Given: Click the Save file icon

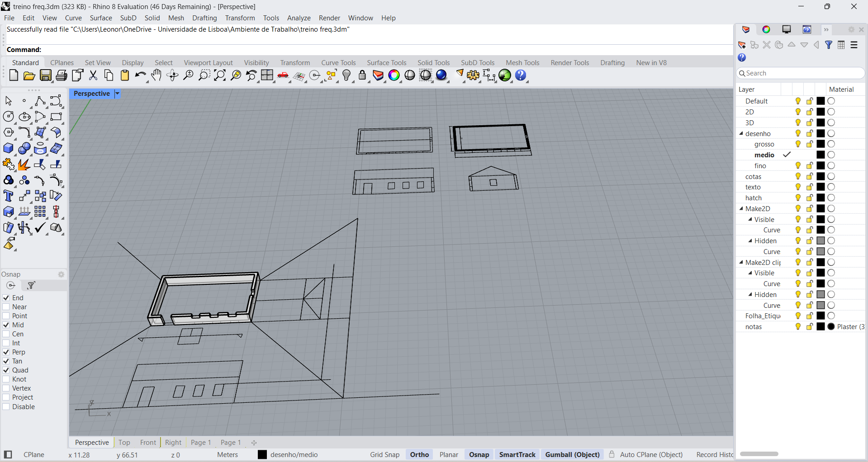Looking at the screenshot, I should point(46,75).
